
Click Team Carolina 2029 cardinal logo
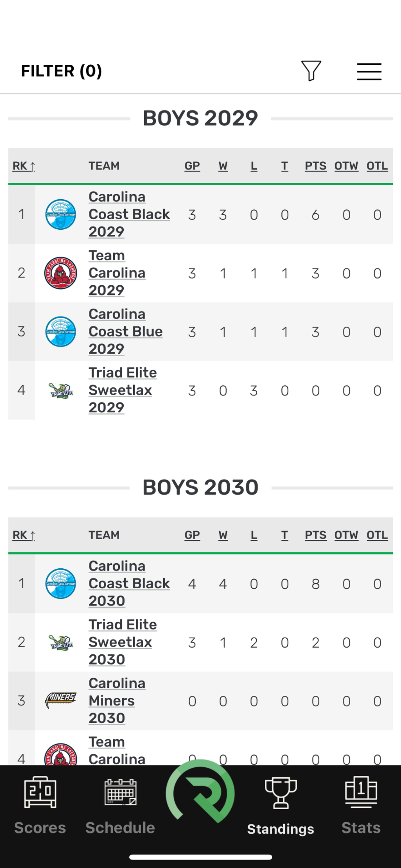coord(61,273)
